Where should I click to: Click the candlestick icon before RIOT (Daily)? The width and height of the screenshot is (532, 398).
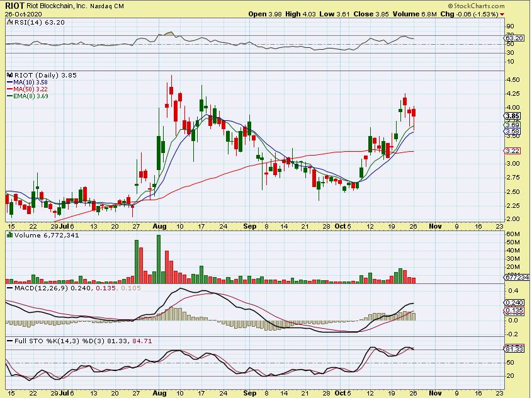click(9, 76)
